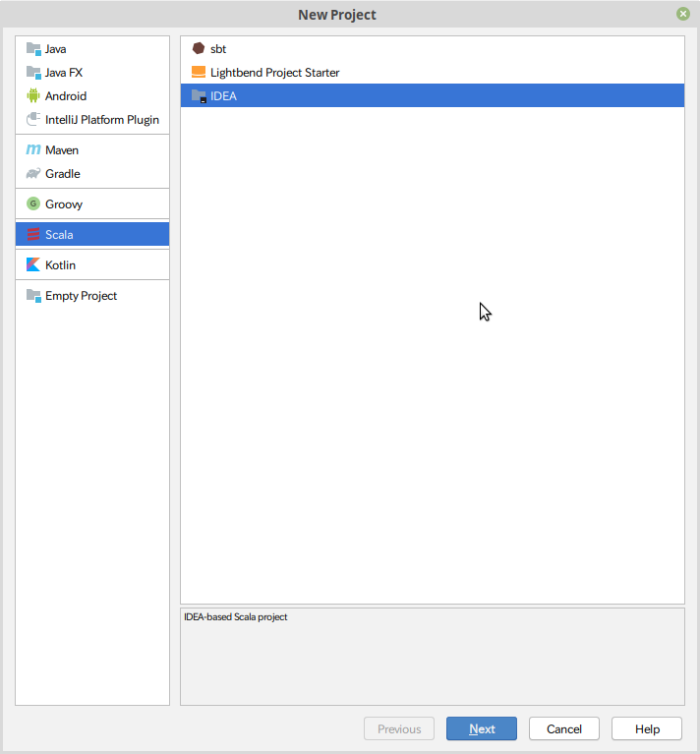Click the Empty Project folder icon
The height and width of the screenshot is (754, 700).
tap(33, 295)
